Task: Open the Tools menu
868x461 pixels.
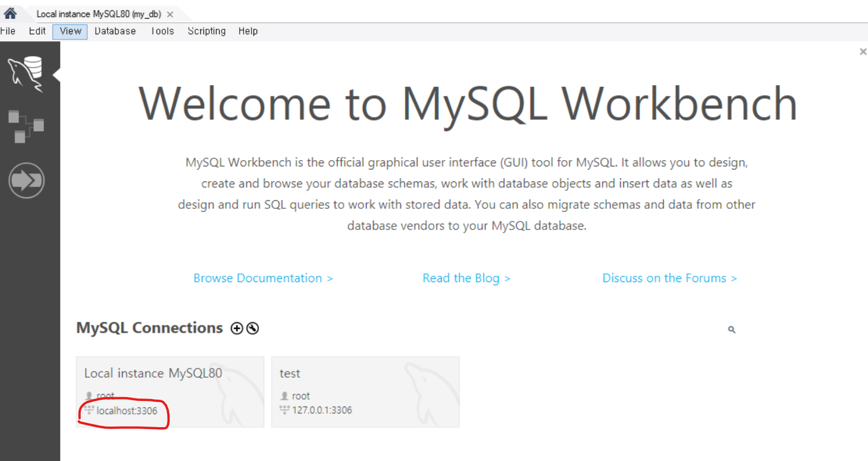Action: point(162,31)
